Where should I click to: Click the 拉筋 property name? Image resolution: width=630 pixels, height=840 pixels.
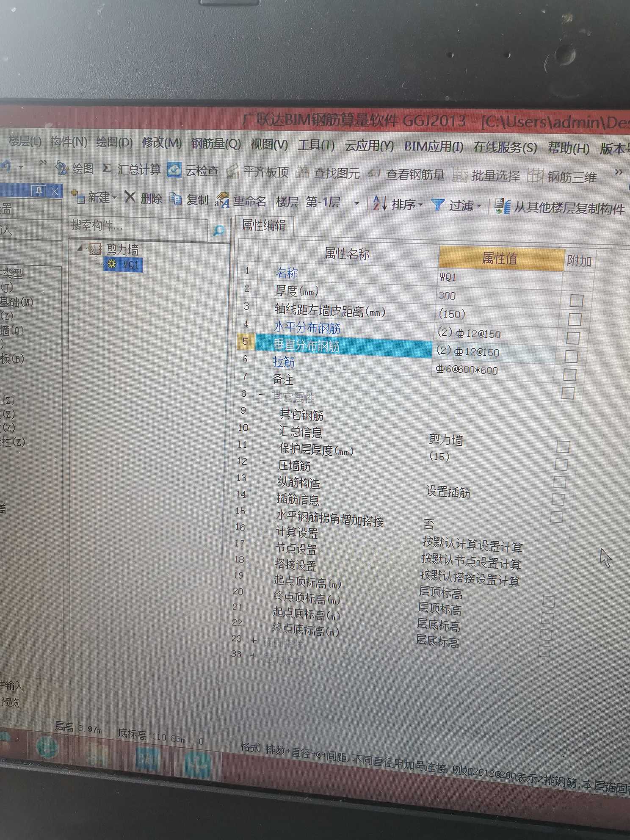(x=284, y=362)
